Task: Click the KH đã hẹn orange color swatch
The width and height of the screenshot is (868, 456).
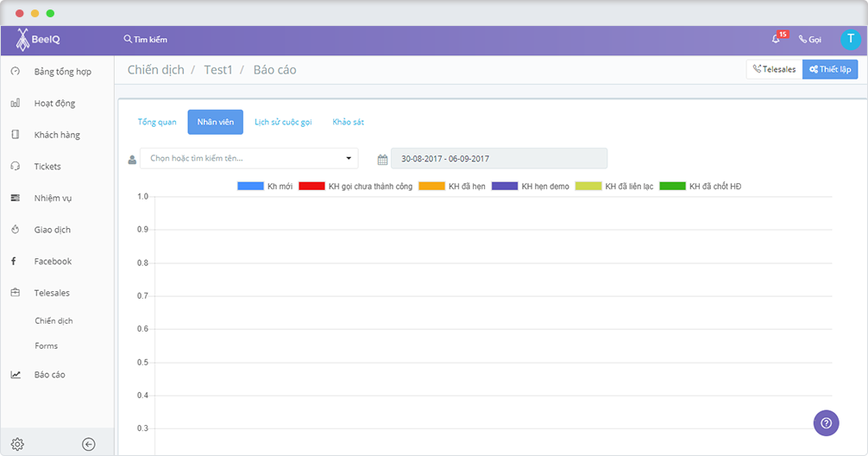Action: (x=431, y=187)
